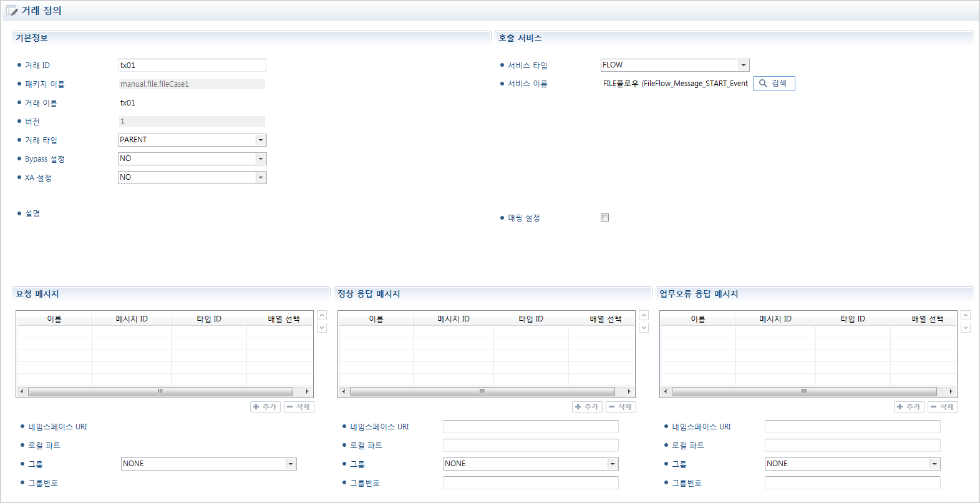This screenshot has width=980, height=503.
Task: Open 그룹 NONE dropdown in 정상 응답 메시지
Action: tap(613, 464)
